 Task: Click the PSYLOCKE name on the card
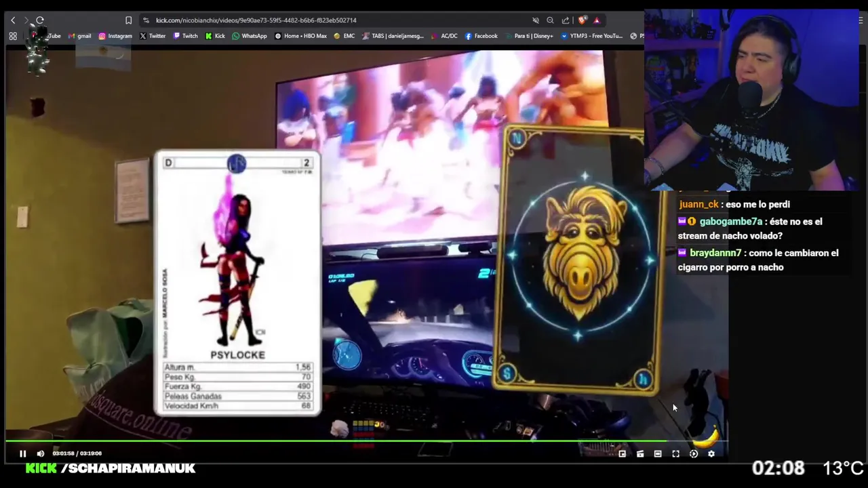point(237,355)
